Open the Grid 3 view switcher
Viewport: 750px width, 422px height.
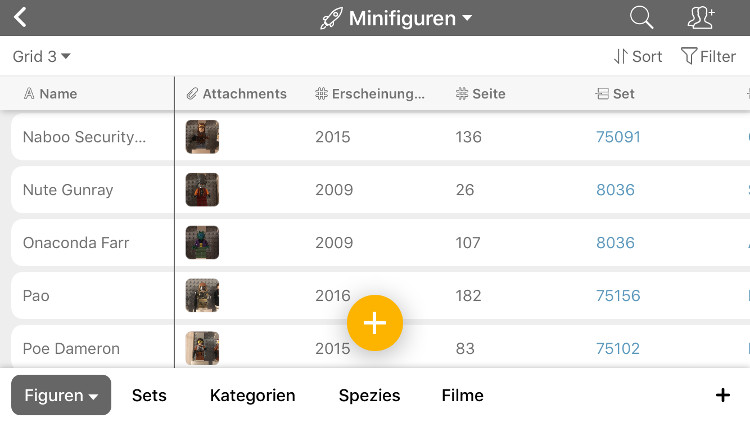(x=41, y=57)
